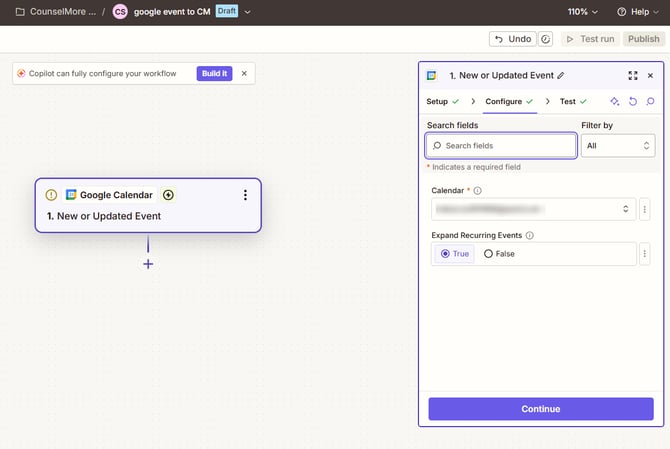The width and height of the screenshot is (670, 449).
Task: Switch to the Setup tab
Action: [x=443, y=102]
